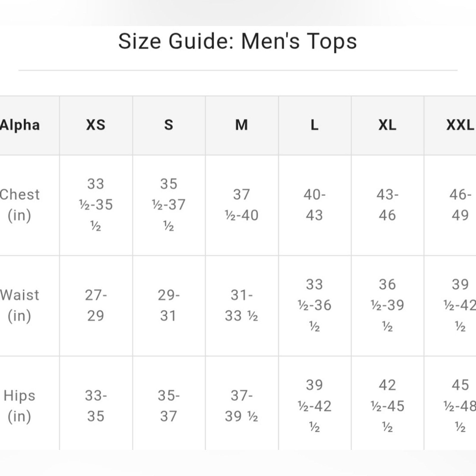Image resolution: width=476 pixels, height=476 pixels.
Task: Click the Chest (in) row label
Action: coord(20,205)
